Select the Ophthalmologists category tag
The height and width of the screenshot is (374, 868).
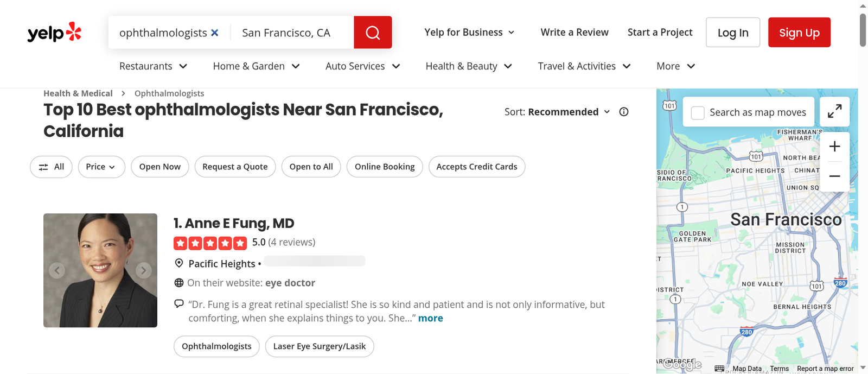[x=216, y=346]
